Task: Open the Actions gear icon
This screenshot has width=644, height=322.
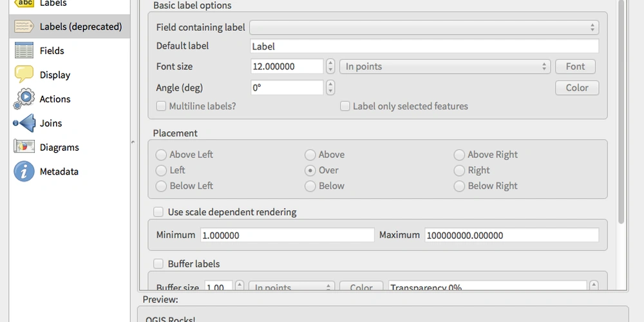Action: coord(24,99)
